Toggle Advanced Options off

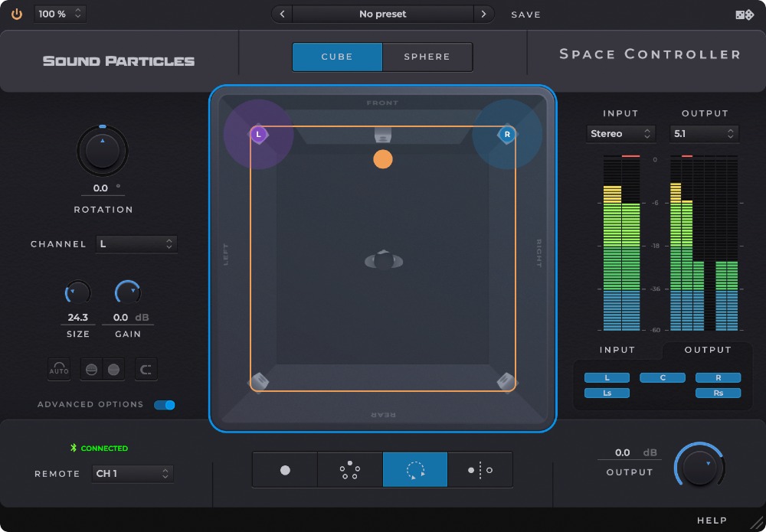point(165,405)
